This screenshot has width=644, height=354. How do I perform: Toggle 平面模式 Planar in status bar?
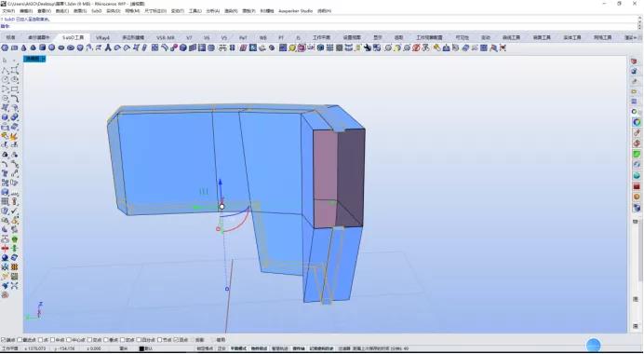(x=238, y=348)
